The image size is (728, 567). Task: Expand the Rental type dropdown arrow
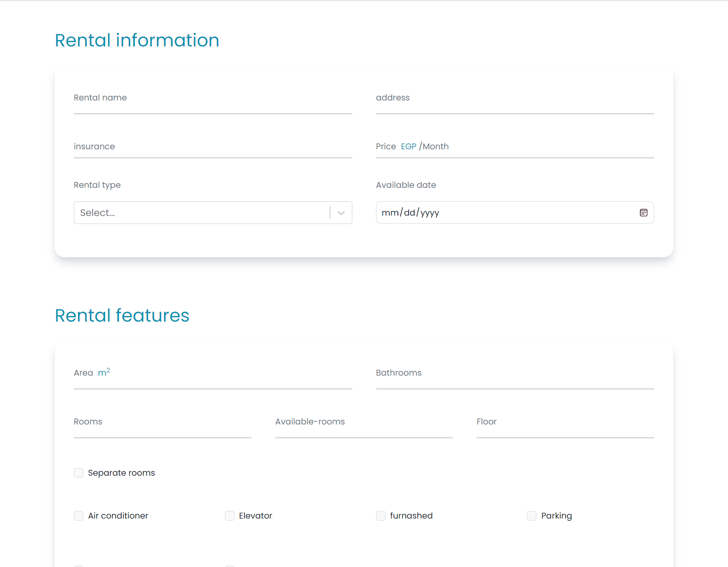pos(341,213)
